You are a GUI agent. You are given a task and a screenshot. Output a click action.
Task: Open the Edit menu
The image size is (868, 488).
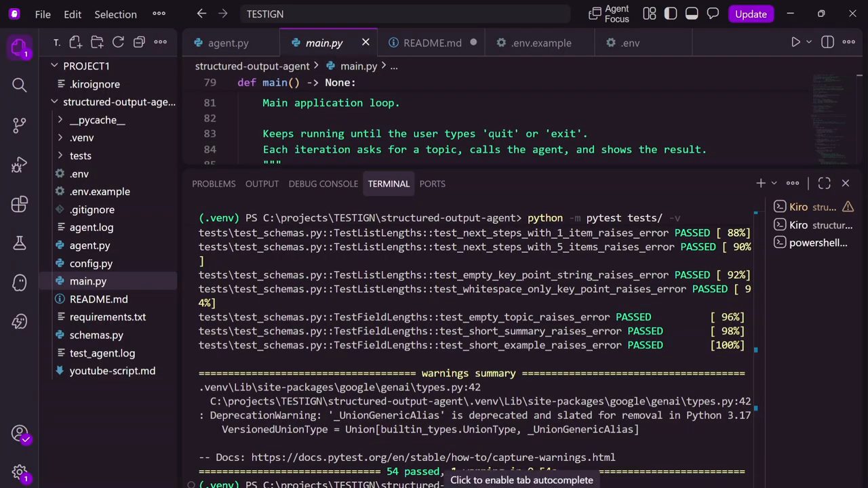pyautogui.click(x=73, y=14)
